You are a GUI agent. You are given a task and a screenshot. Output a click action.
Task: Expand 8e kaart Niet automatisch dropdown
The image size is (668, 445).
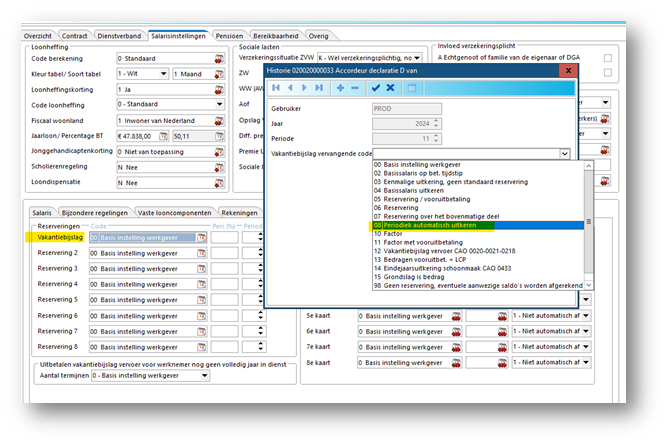coord(586,362)
